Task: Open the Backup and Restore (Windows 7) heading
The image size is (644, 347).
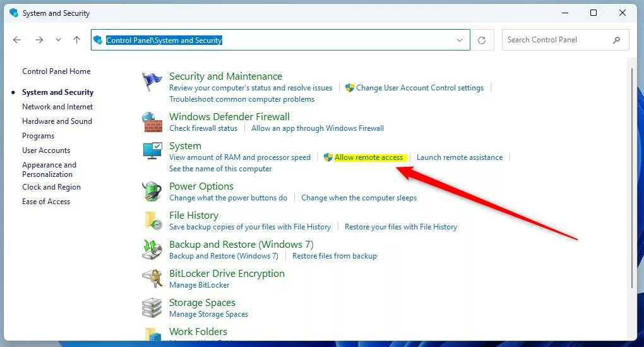Action: (241, 244)
